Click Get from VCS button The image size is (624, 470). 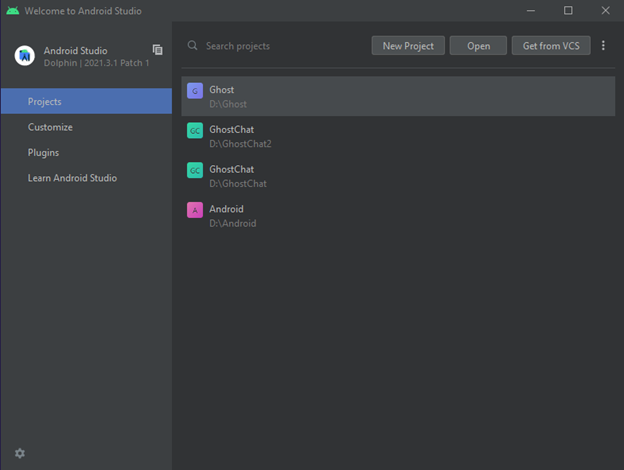tap(551, 46)
